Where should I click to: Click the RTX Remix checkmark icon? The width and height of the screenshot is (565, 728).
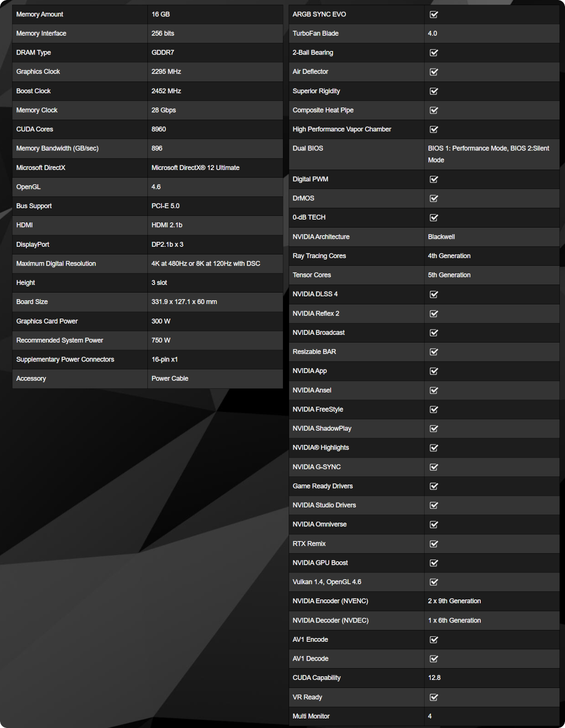434,544
